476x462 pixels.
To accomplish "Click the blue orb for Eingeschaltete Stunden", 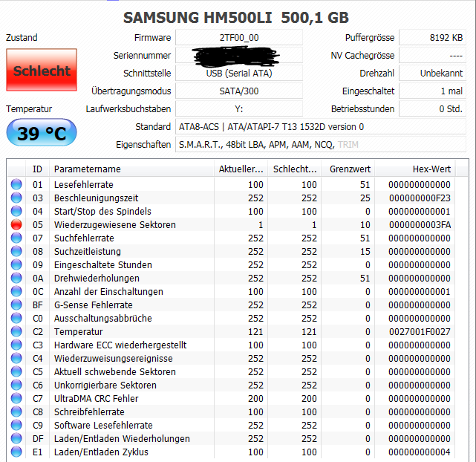I will pos(16,264).
